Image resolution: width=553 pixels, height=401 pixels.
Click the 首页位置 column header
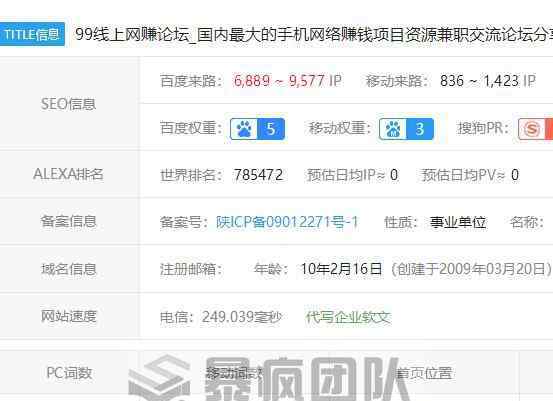point(424,373)
